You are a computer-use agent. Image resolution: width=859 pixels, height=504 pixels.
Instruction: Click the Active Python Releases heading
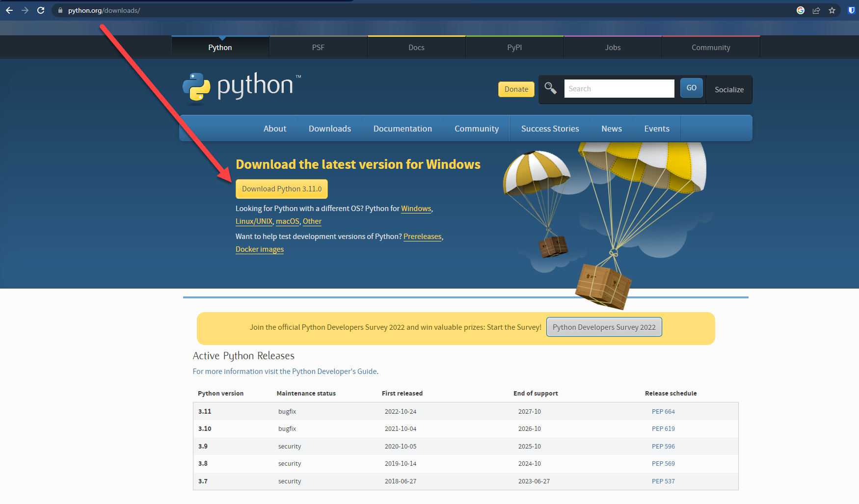pos(243,356)
